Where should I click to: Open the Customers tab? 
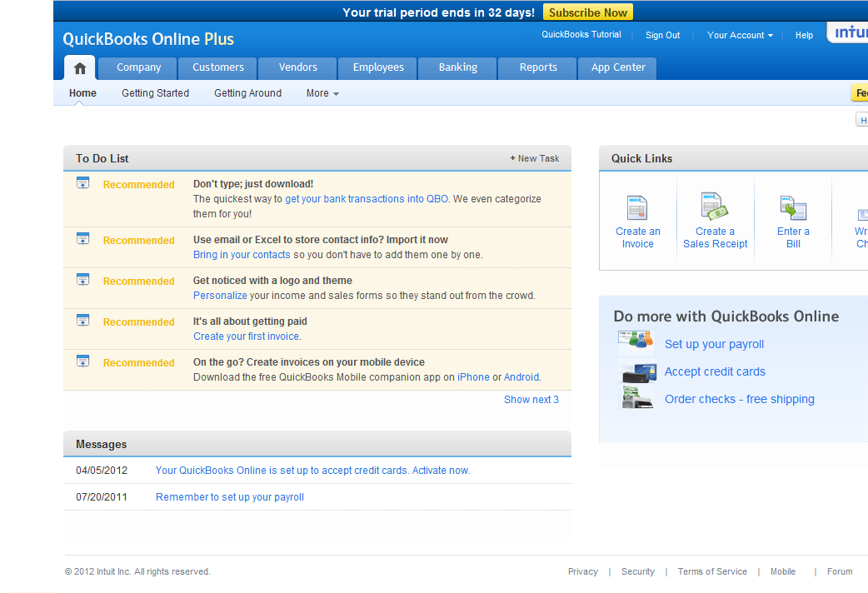tap(218, 68)
